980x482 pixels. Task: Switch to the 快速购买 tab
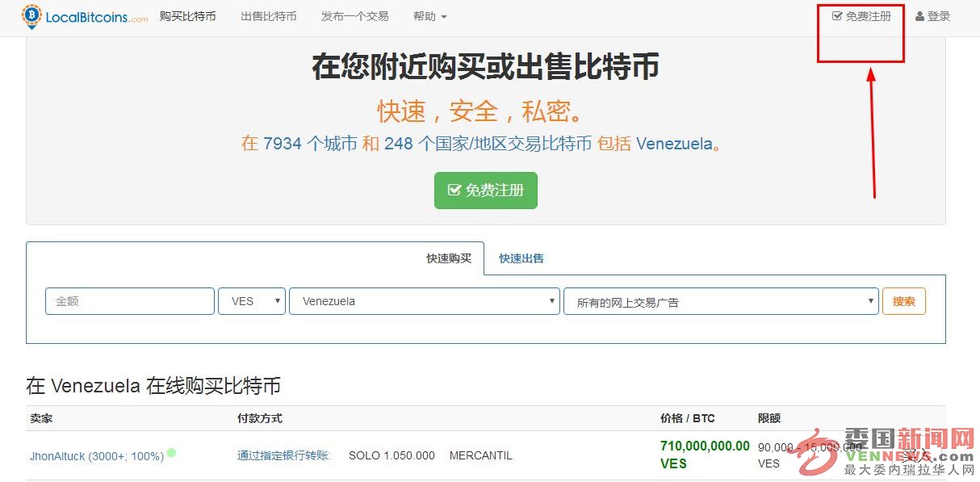[x=449, y=258]
